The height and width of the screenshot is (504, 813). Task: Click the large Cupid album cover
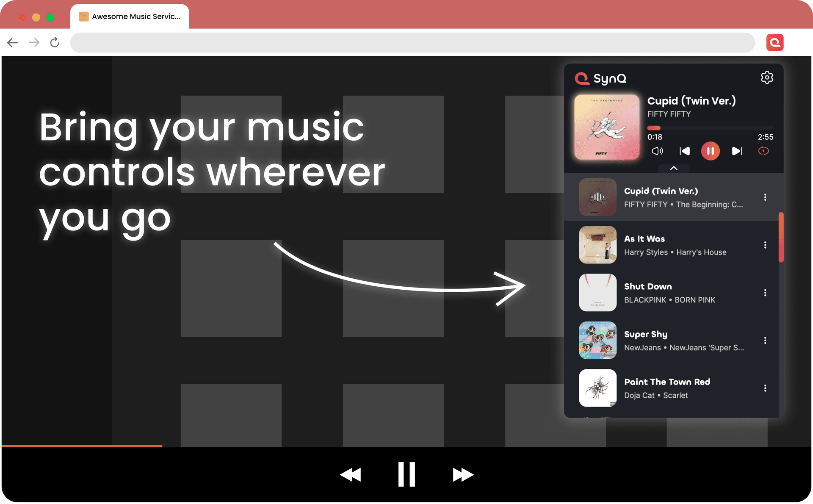pos(607,127)
